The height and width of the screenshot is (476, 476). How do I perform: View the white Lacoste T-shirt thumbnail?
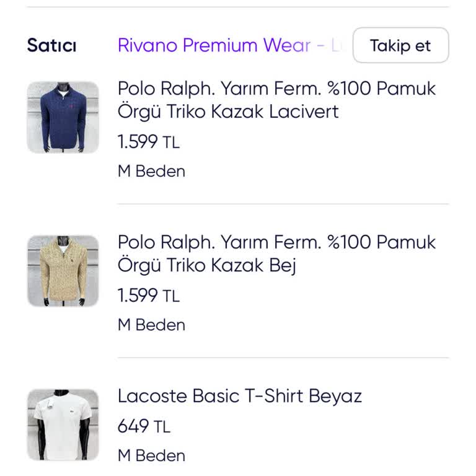(63, 425)
